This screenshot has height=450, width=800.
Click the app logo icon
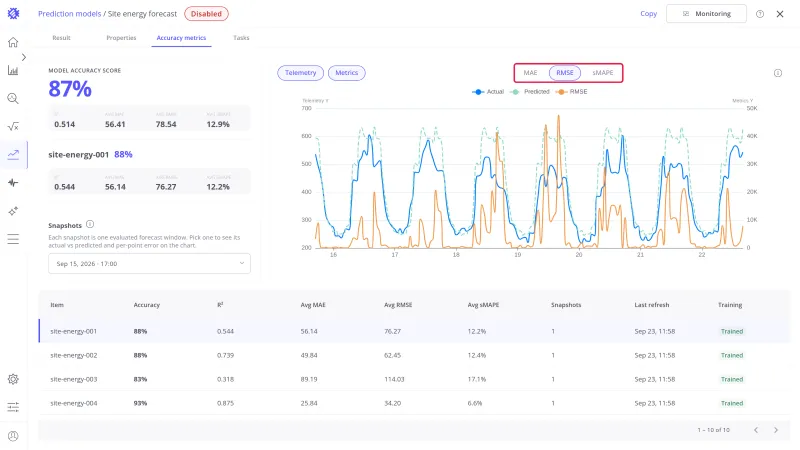(x=13, y=14)
